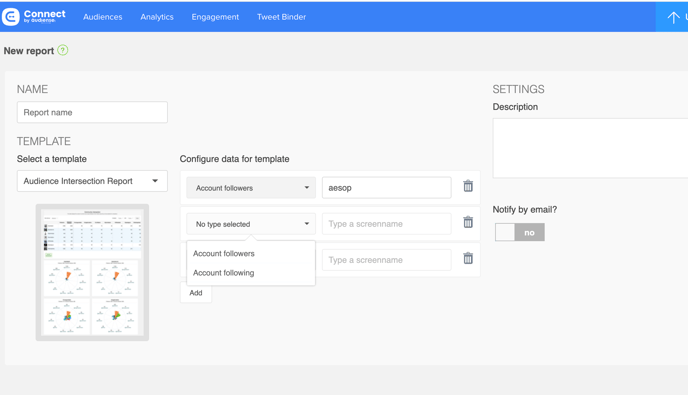This screenshot has height=395, width=688.
Task: Click the 'Select a template' label
Action: click(52, 159)
